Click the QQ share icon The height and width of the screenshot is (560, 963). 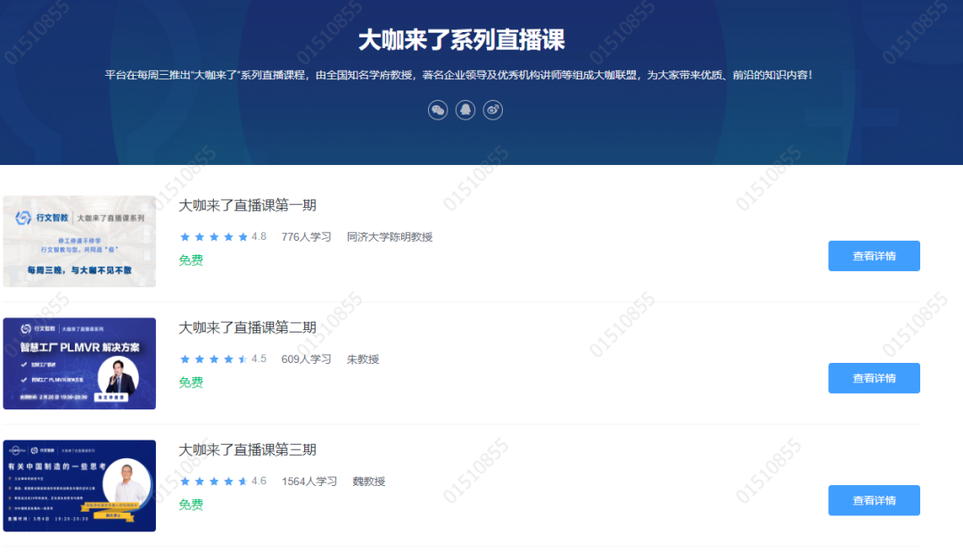pos(465,110)
